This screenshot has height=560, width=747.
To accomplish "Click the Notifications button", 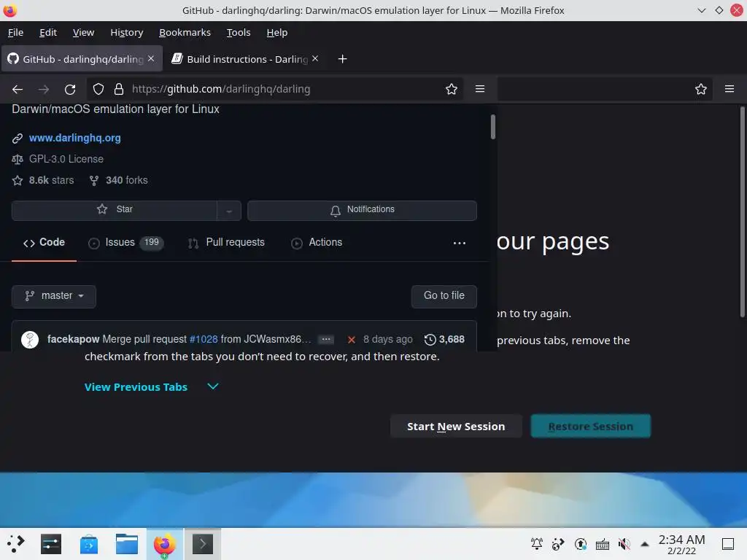I will pos(362,210).
